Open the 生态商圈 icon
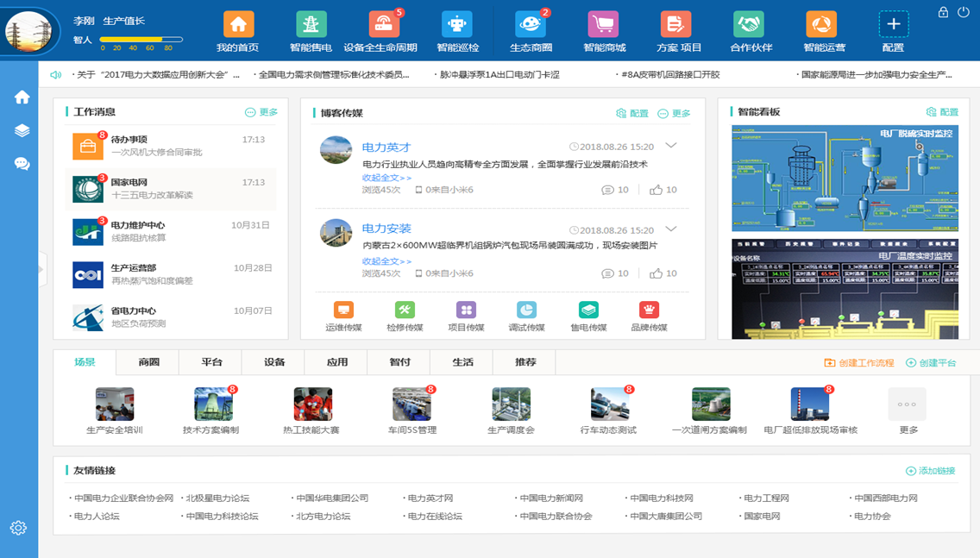Screen dimensions: 980x558 [x=530, y=25]
